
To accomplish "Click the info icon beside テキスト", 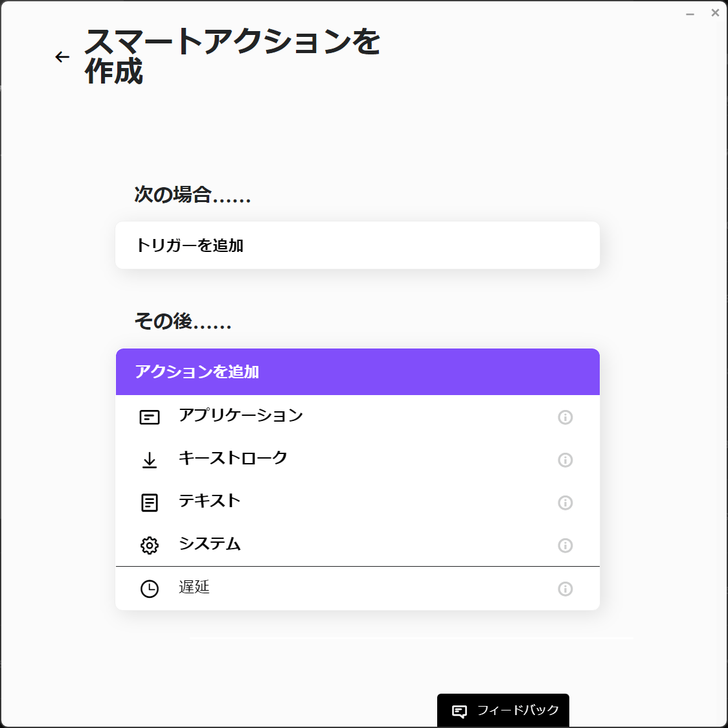I will click(565, 503).
